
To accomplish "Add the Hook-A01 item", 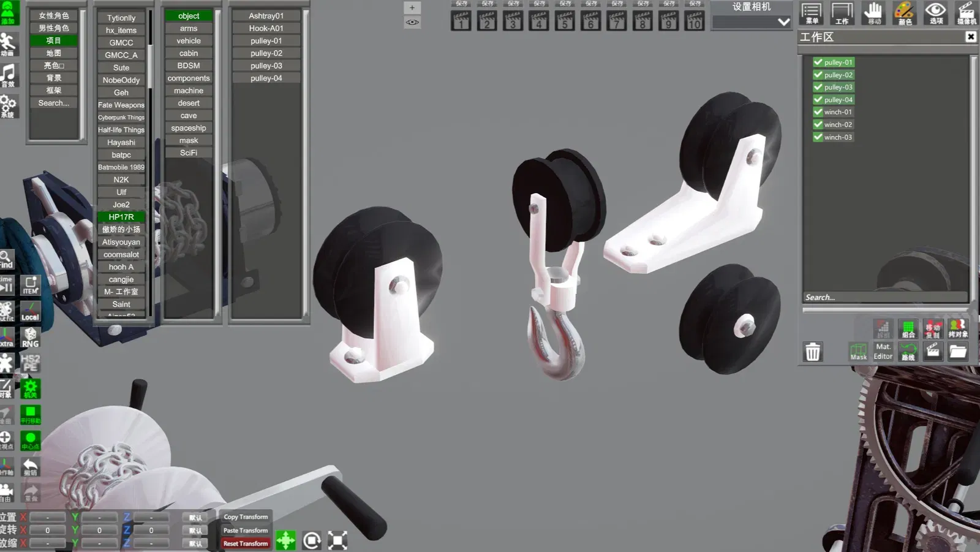I will (x=266, y=28).
